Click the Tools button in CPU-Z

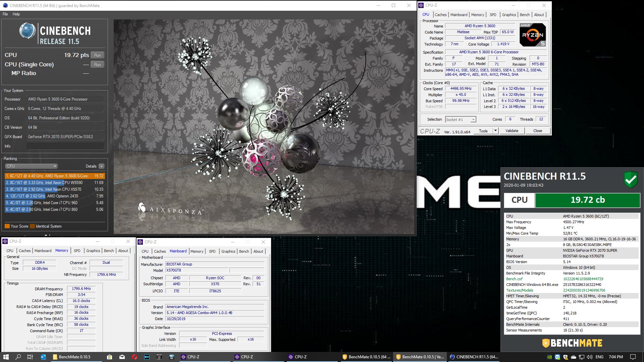(x=483, y=131)
